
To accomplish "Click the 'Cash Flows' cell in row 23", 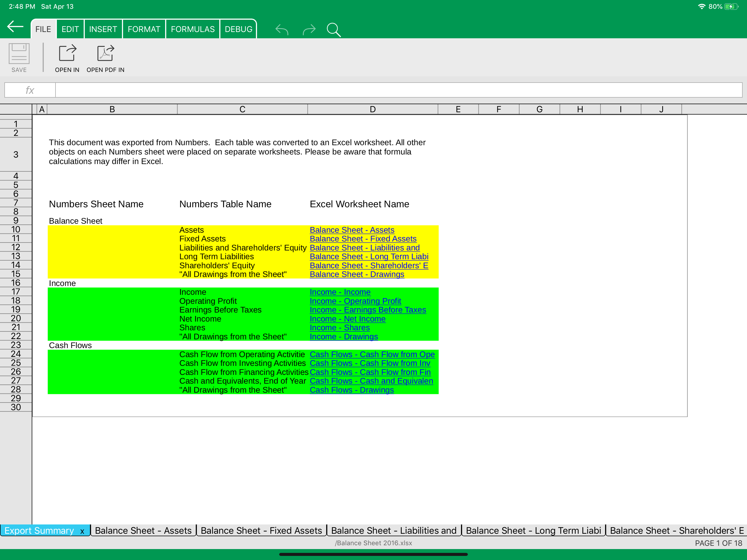I will [x=70, y=346].
